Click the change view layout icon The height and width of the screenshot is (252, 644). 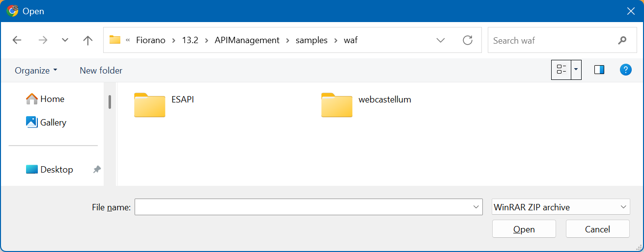pyautogui.click(x=561, y=70)
